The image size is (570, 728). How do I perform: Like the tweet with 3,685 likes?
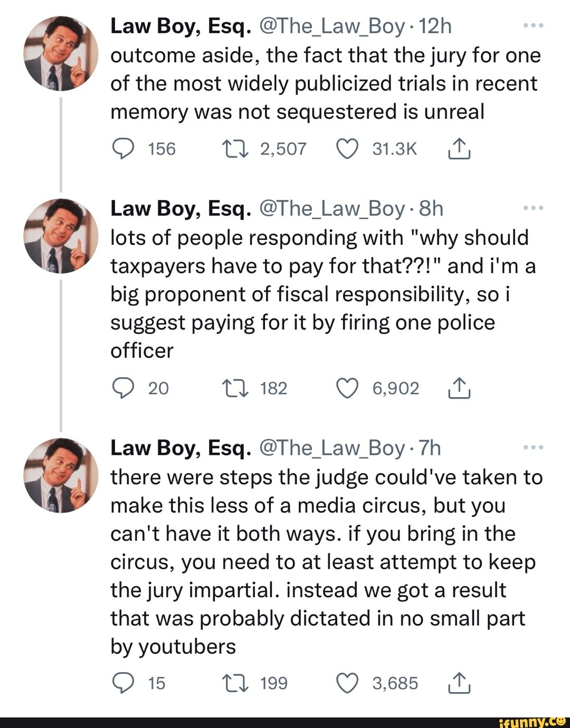[347, 683]
